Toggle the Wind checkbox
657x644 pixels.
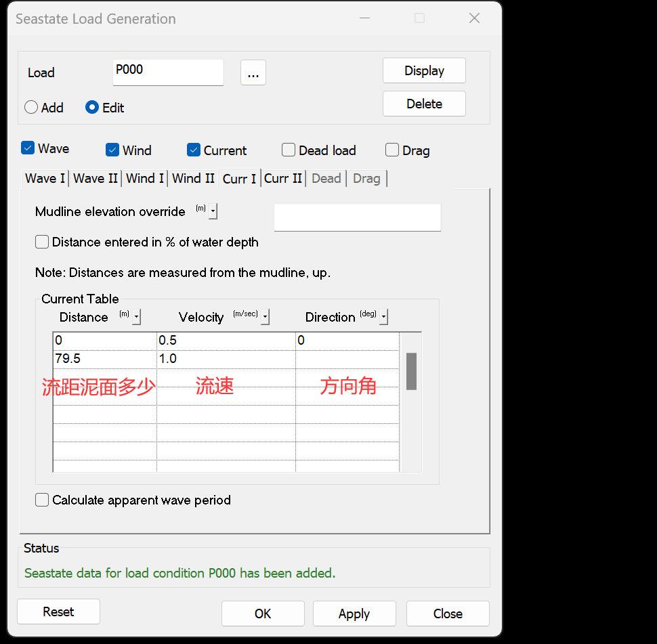click(x=112, y=150)
